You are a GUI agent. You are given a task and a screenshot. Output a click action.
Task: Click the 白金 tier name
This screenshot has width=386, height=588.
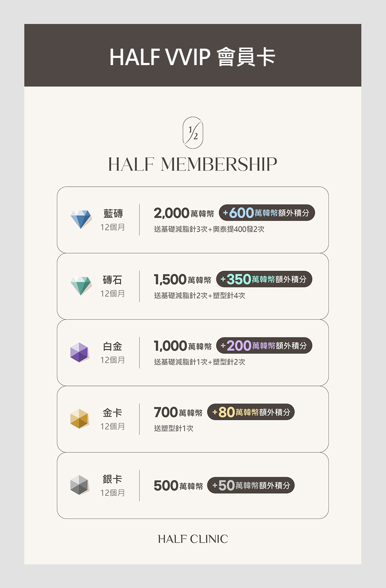pyautogui.click(x=113, y=347)
